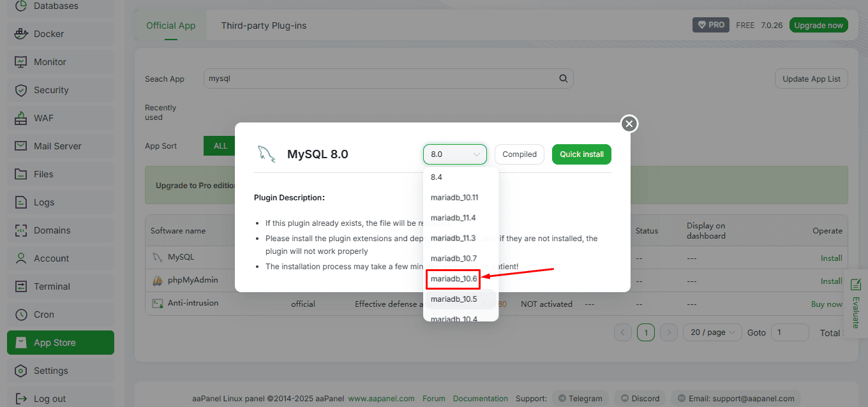
Task: Focus the Goto page number field
Action: (789, 332)
